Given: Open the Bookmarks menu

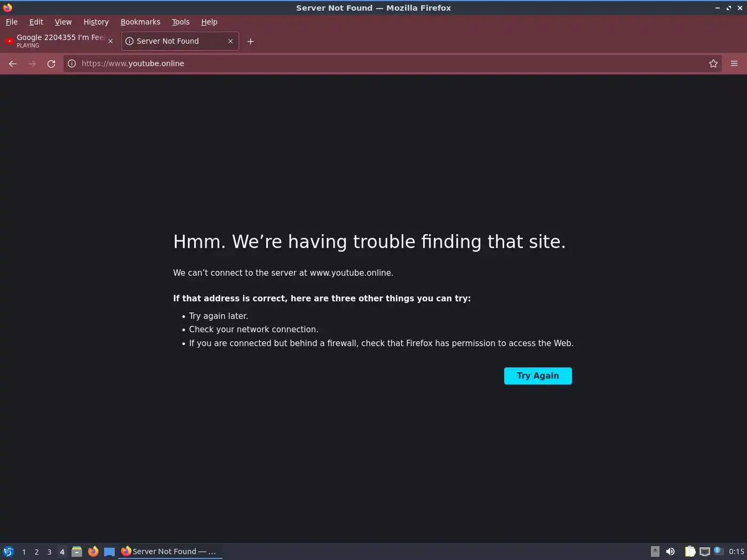Looking at the screenshot, I should 140,22.
